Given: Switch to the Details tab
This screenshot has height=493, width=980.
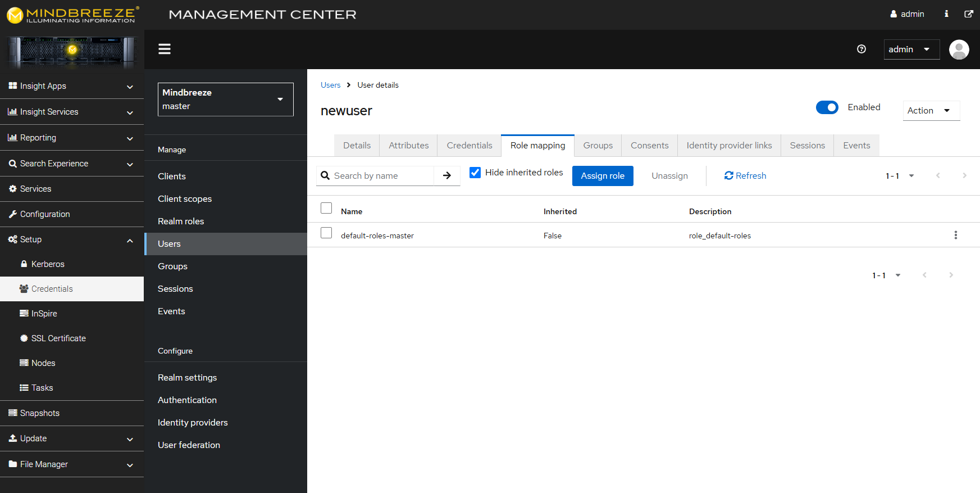Looking at the screenshot, I should click(x=357, y=146).
